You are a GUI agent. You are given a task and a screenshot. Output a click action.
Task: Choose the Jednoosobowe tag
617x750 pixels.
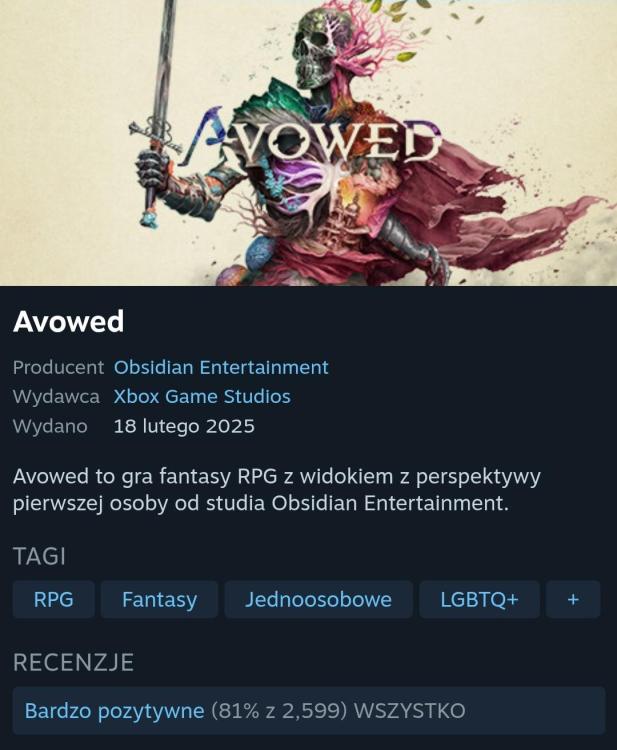tap(319, 599)
